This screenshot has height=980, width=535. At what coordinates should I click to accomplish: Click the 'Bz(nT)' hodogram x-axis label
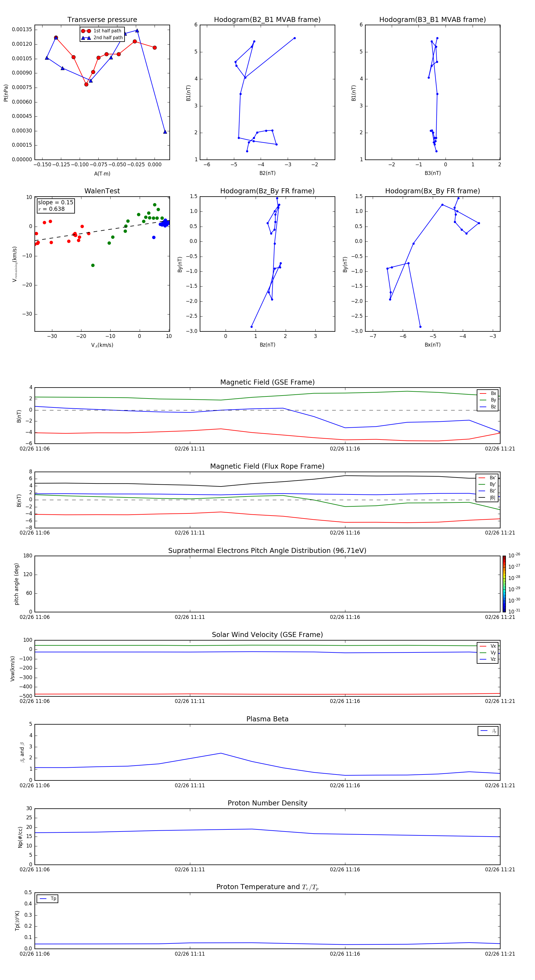(267, 345)
